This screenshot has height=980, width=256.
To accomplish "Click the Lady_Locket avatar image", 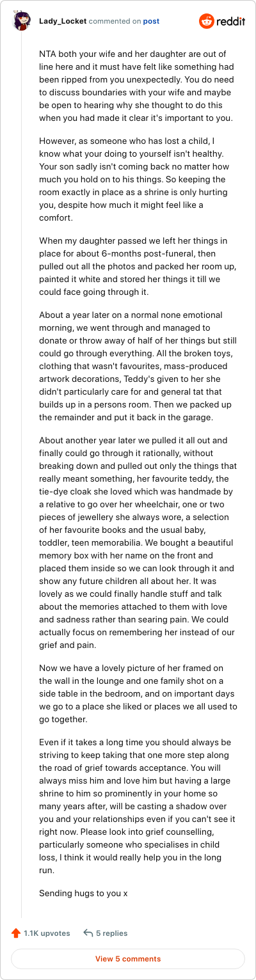I will click(x=21, y=21).
